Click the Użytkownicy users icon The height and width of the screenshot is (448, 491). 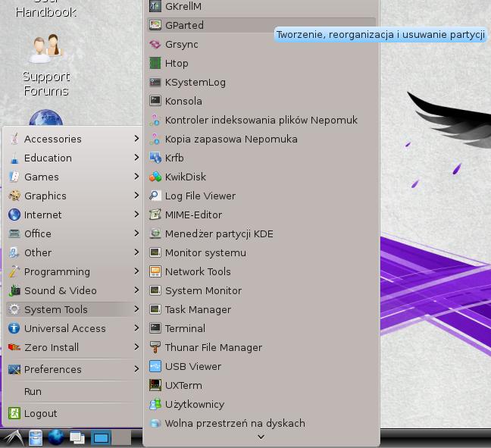tap(155, 404)
